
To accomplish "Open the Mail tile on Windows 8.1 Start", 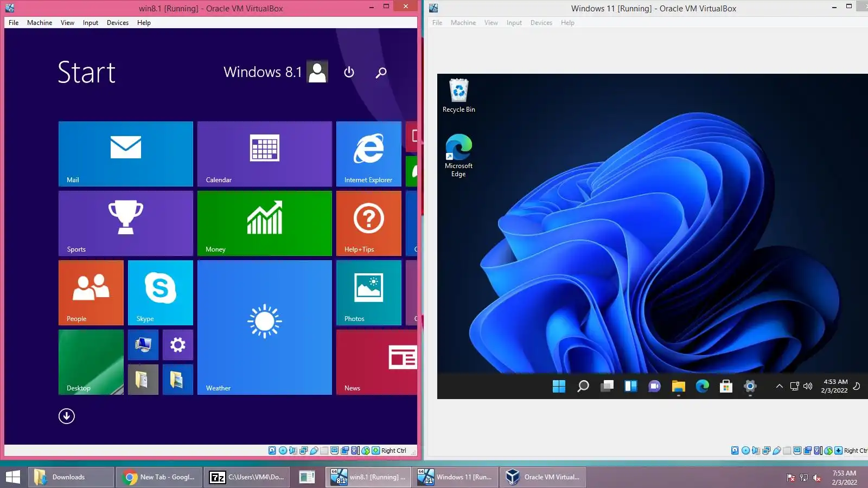I will tap(126, 154).
